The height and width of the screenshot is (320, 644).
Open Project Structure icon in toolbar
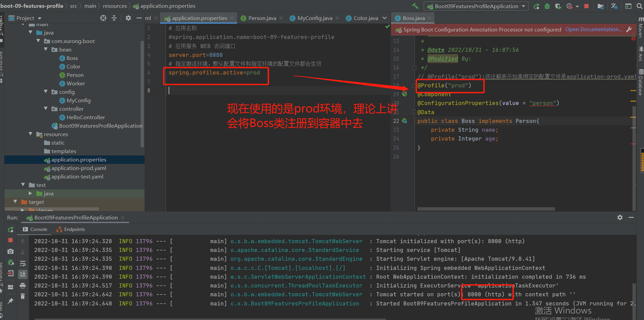point(601,6)
